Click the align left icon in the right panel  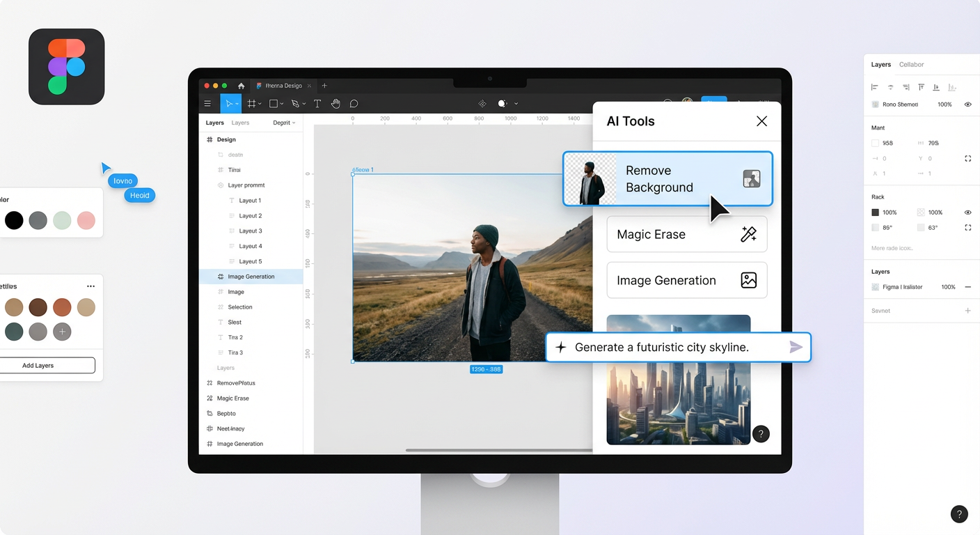coord(875,87)
